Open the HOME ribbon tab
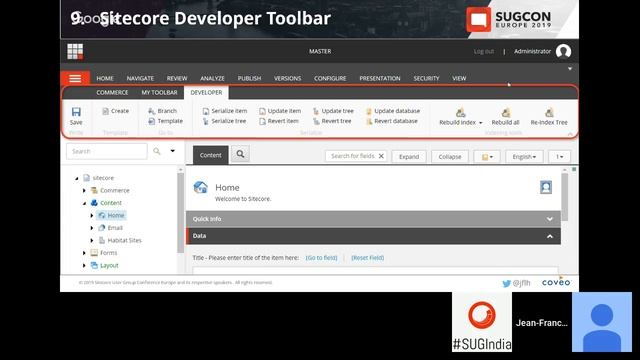Viewport: 640px width, 360px height. click(x=105, y=78)
